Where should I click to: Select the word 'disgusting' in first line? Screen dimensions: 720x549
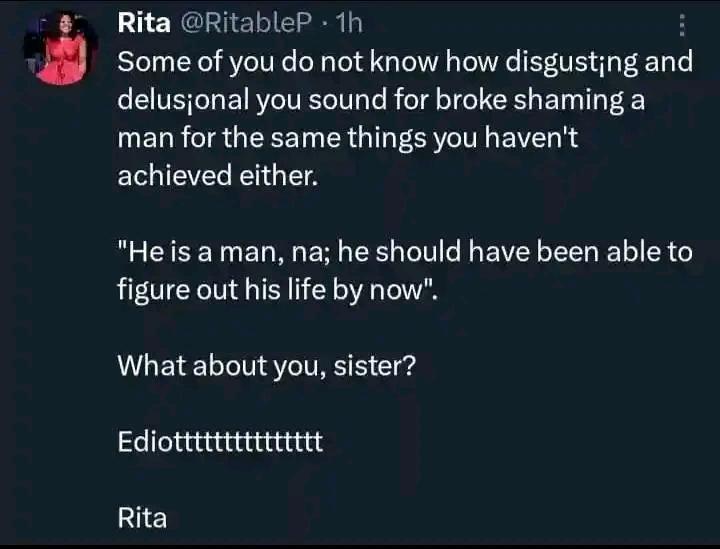click(x=572, y=62)
